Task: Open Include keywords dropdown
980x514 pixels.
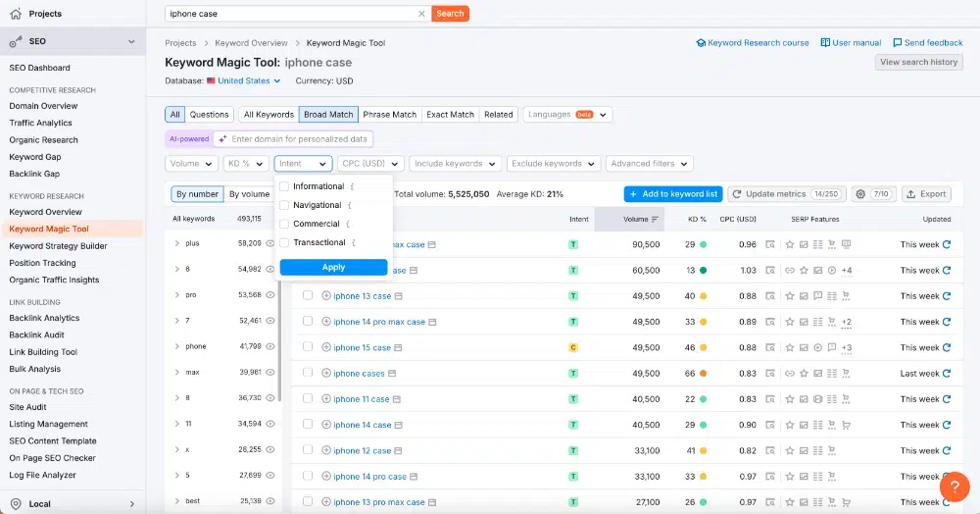Action: click(x=455, y=164)
